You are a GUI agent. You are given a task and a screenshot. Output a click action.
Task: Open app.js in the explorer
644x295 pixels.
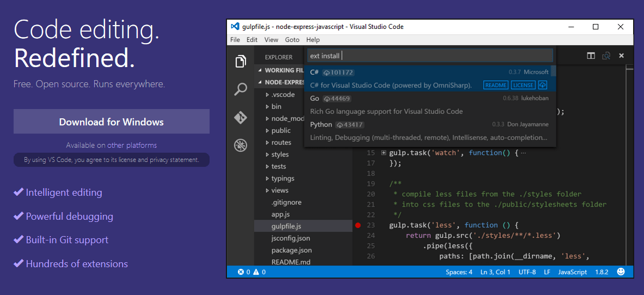coord(280,214)
